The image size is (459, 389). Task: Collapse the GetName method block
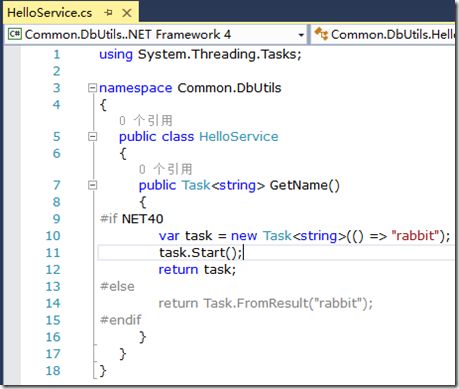(92, 185)
